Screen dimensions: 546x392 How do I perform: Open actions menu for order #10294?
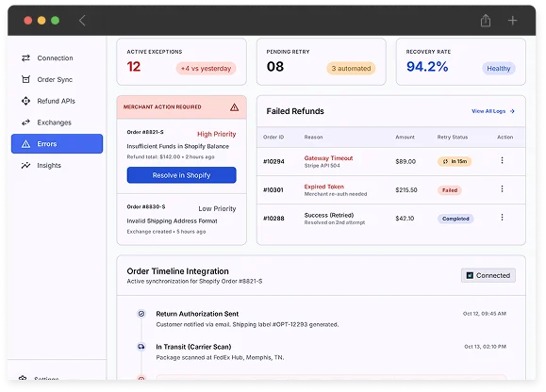point(502,160)
